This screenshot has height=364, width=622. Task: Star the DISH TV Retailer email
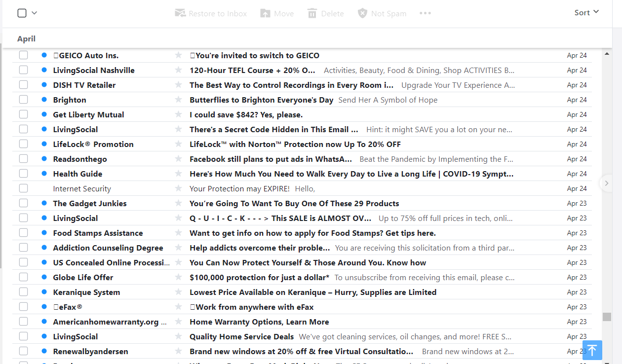(178, 85)
